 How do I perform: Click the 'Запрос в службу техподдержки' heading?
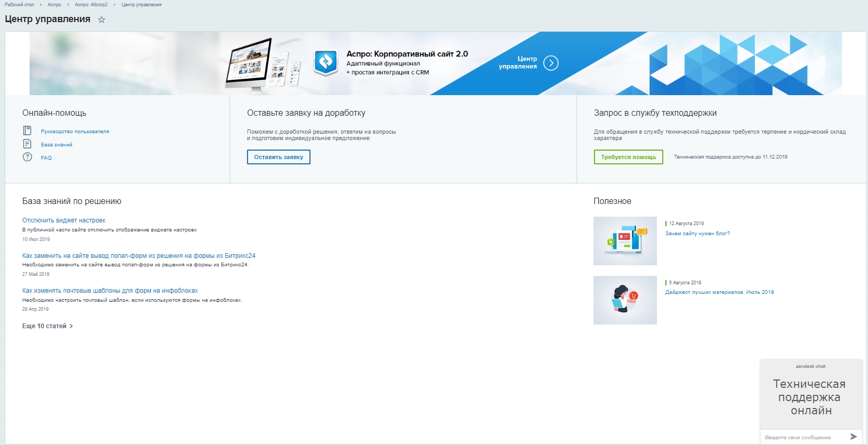point(655,113)
